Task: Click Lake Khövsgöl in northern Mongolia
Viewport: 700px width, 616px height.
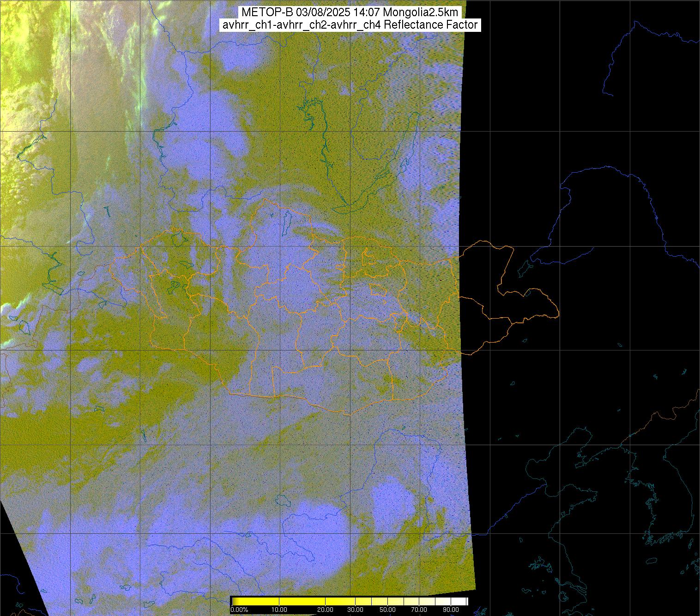Action: tap(286, 223)
